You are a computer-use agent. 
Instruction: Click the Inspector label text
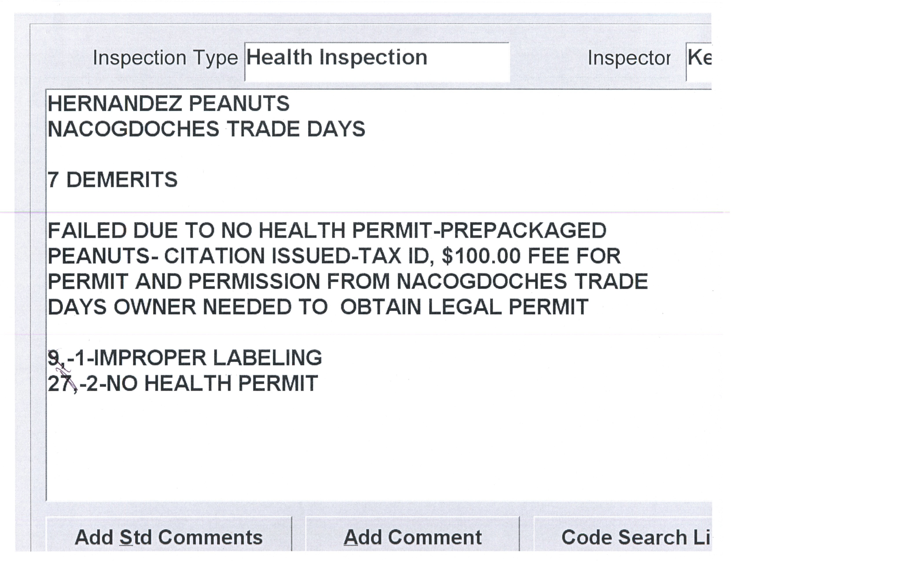click(x=629, y=59)
